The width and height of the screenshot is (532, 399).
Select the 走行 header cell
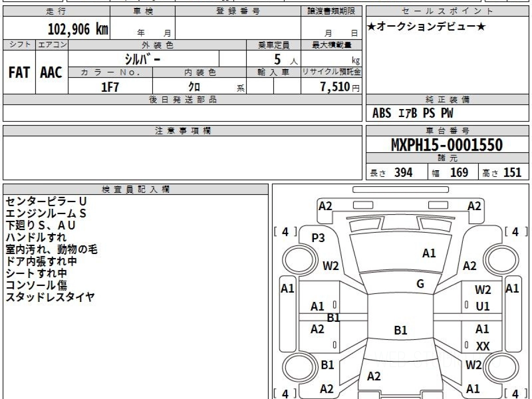(56, 12)
